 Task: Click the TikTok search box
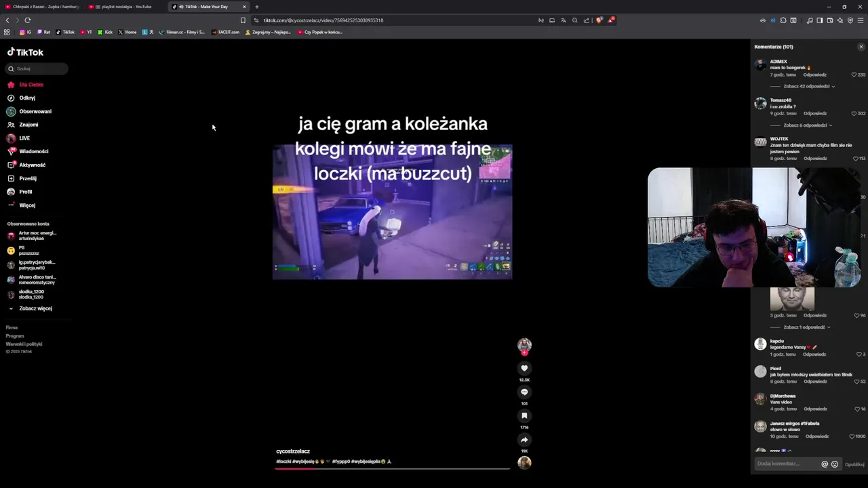pos(37,68)
